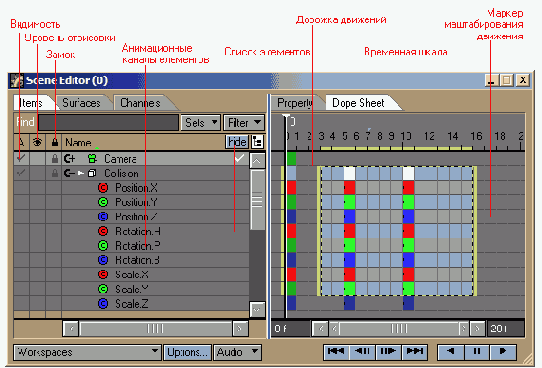
Task: Play animation in reverse
Action: tap(450, 352)
